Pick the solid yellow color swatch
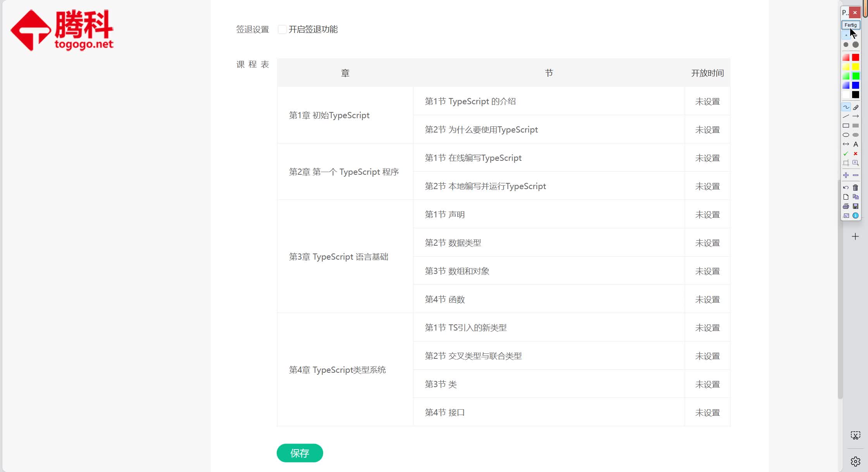868x472 pixels. click(x=856, y=67)
